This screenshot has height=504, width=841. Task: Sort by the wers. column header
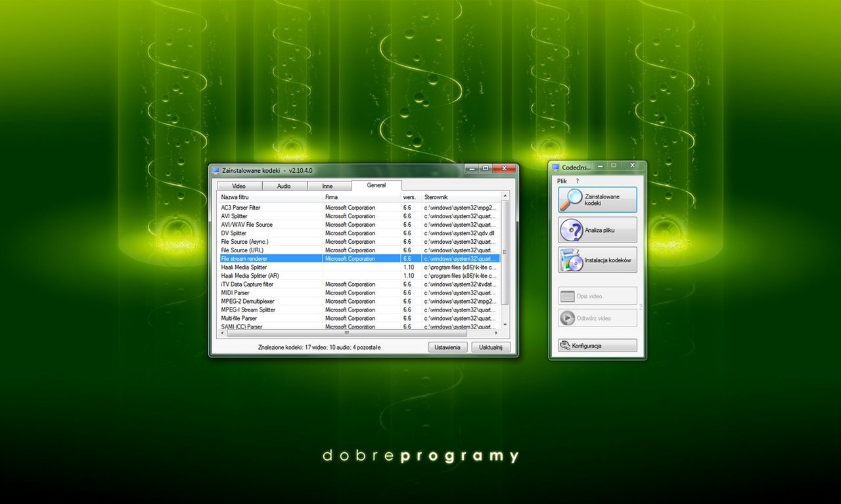[x=411, y=197]
